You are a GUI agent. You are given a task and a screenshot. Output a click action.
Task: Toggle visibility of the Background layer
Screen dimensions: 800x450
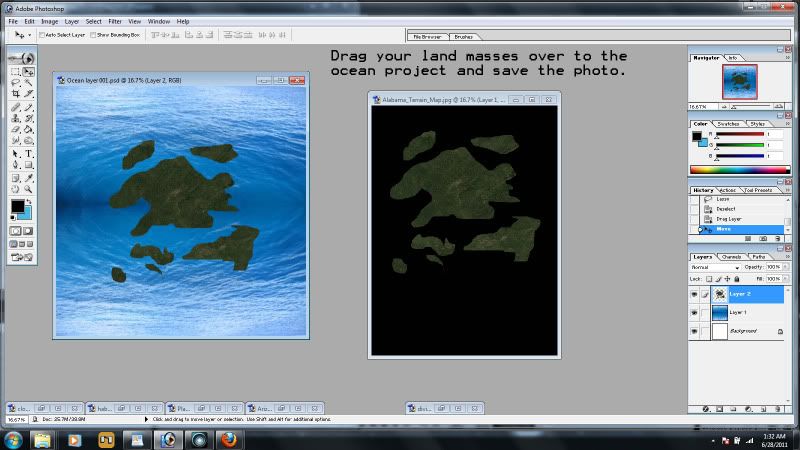coord(694,330)
